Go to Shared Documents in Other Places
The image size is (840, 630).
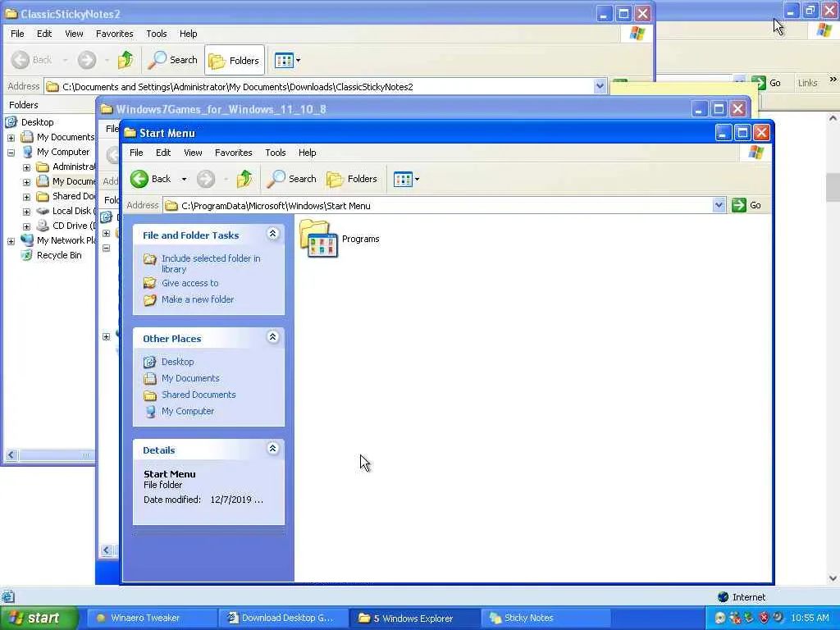click(199, 395)
